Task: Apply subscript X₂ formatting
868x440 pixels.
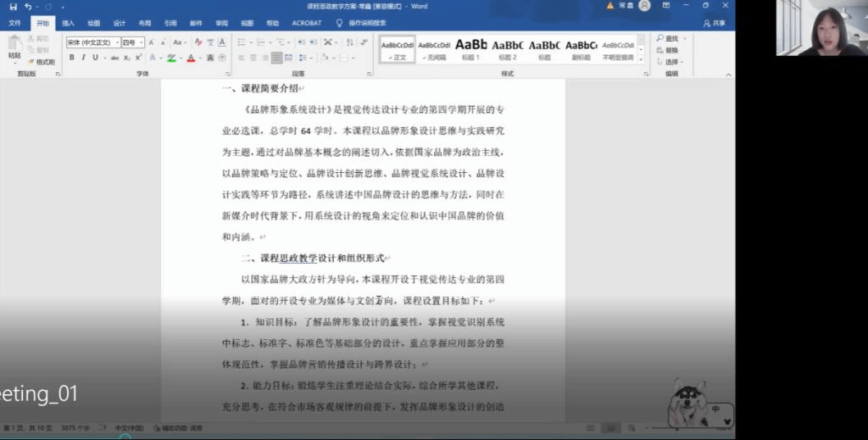Action: click(x=127, y=58)
